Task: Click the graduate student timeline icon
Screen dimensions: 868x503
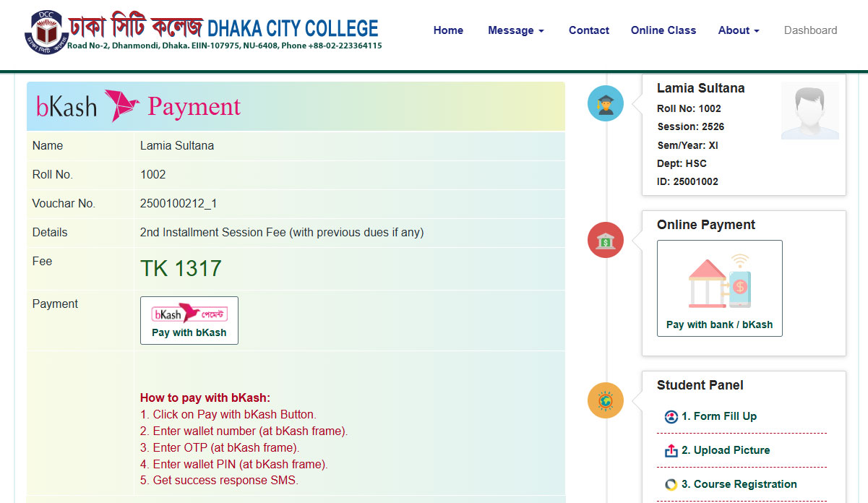Action: tap(605, 103)
